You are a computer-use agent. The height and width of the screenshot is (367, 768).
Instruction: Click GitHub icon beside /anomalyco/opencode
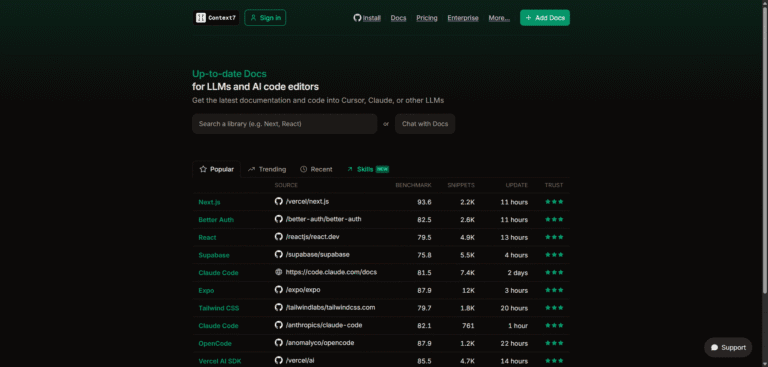coord(279,343)
